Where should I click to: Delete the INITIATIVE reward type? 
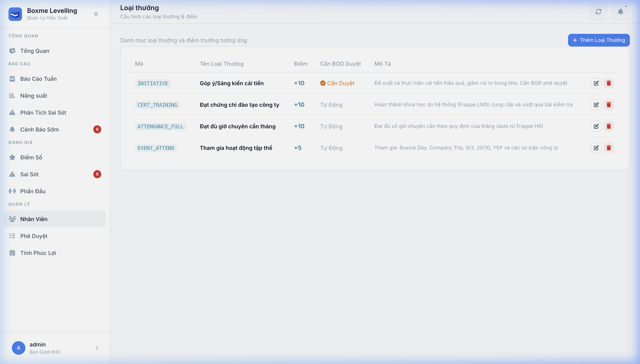click(609, 83)
